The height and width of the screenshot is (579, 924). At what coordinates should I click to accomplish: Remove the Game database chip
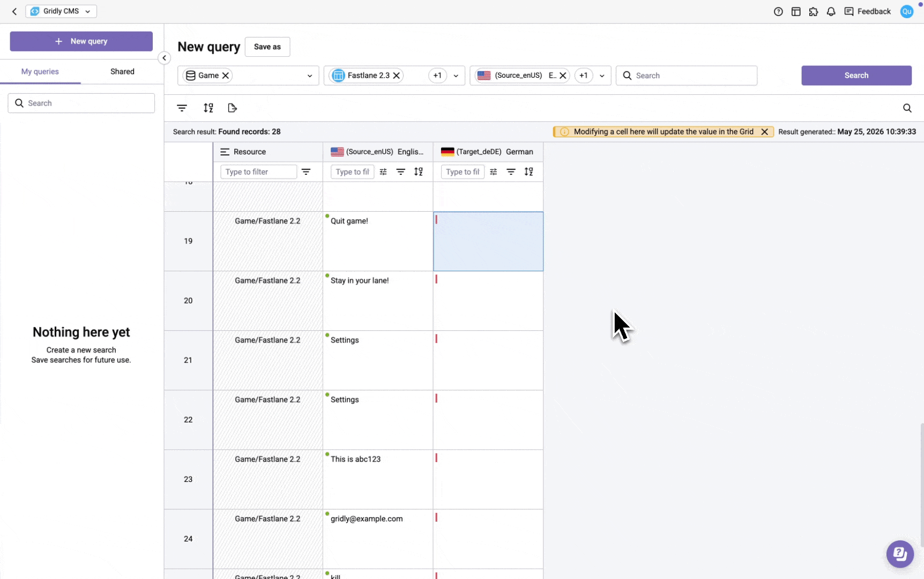click(226, 76)
